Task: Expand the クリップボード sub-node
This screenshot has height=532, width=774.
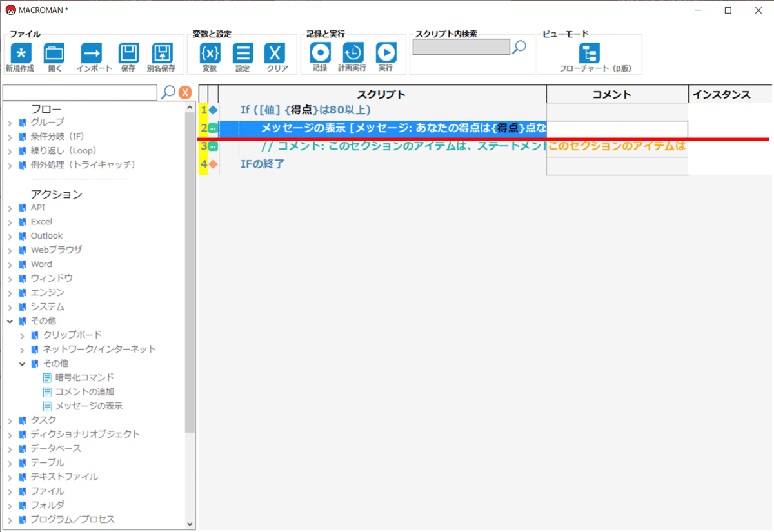Action: (x=23, y=335)
